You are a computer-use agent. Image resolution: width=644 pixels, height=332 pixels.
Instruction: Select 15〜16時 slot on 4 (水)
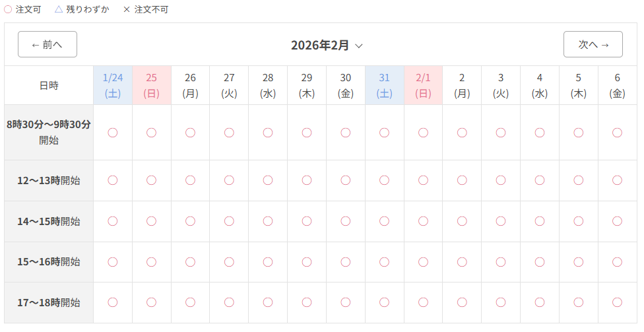click(540, 262)
